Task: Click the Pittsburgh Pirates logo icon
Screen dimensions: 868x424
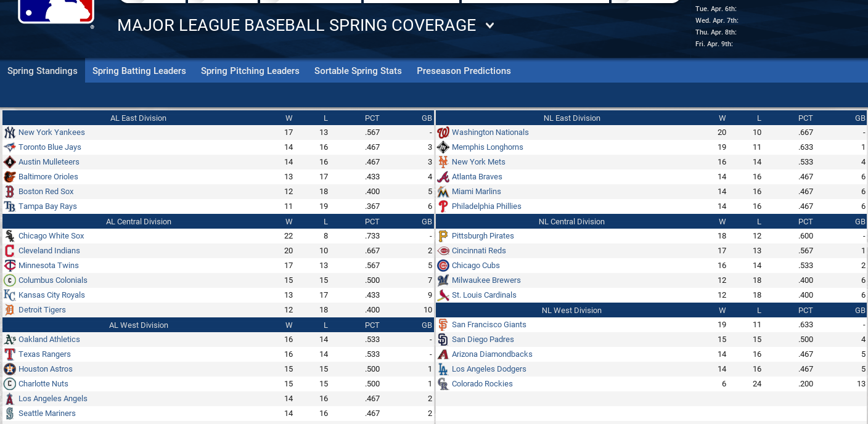Action: (443, 236)
